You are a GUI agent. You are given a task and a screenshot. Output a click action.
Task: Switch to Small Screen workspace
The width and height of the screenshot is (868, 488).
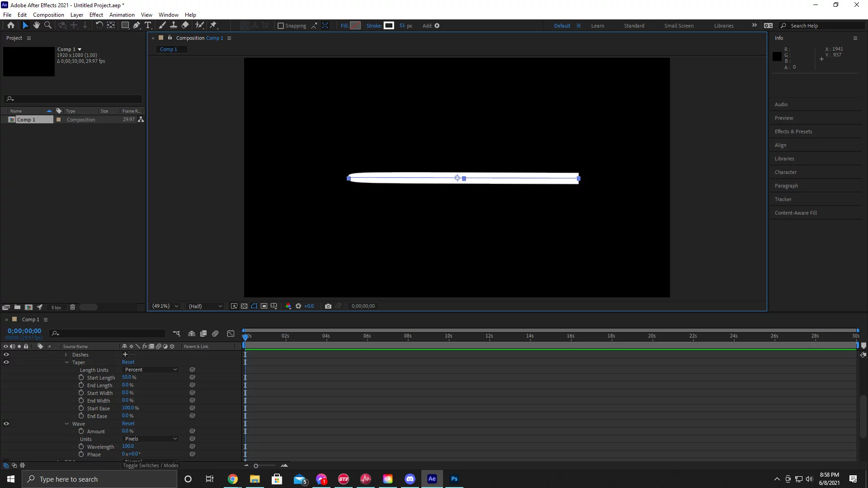[x=679, y=26]
